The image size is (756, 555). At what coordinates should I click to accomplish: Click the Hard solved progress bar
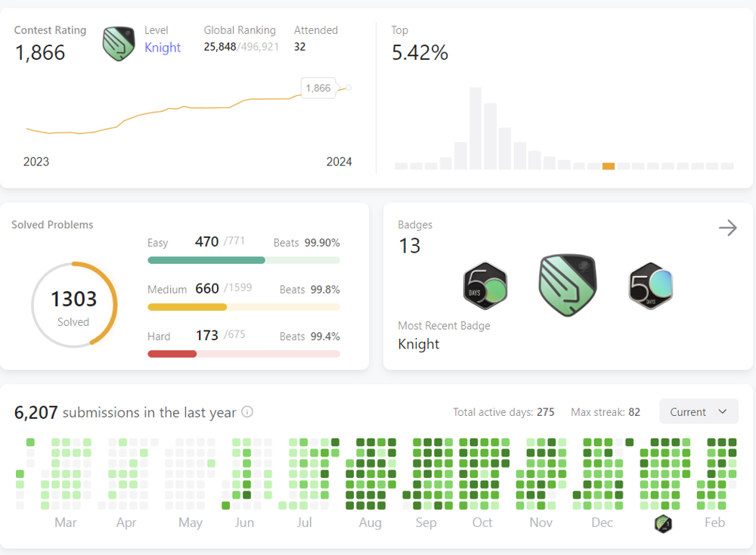pos(243,354)
